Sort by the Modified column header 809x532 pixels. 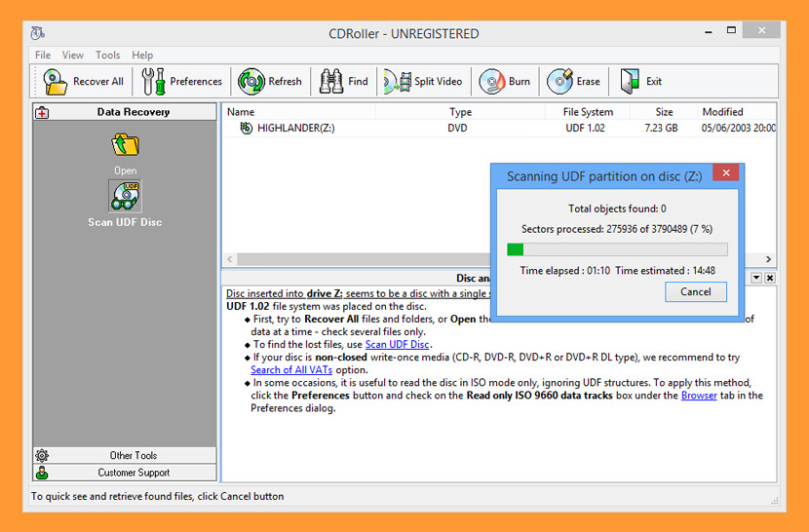[x=737, y=112]
